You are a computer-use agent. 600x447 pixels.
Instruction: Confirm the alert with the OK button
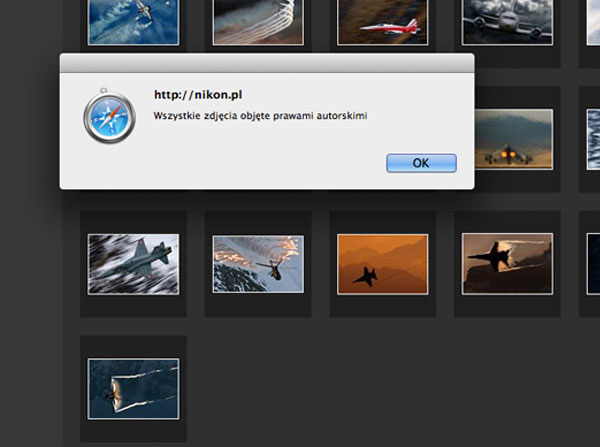pyautogui.click(x=421, y=163)
